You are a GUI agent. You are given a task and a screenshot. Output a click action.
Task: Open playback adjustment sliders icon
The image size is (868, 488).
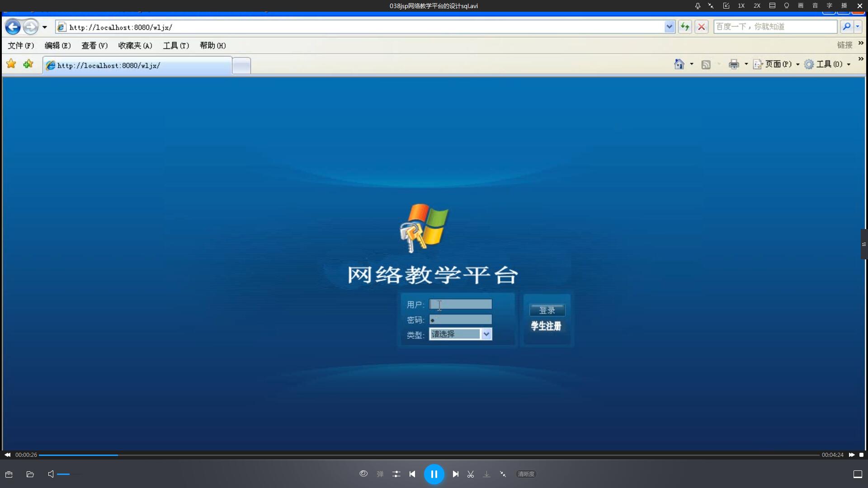pyautogui.click(x=396, y=474)
